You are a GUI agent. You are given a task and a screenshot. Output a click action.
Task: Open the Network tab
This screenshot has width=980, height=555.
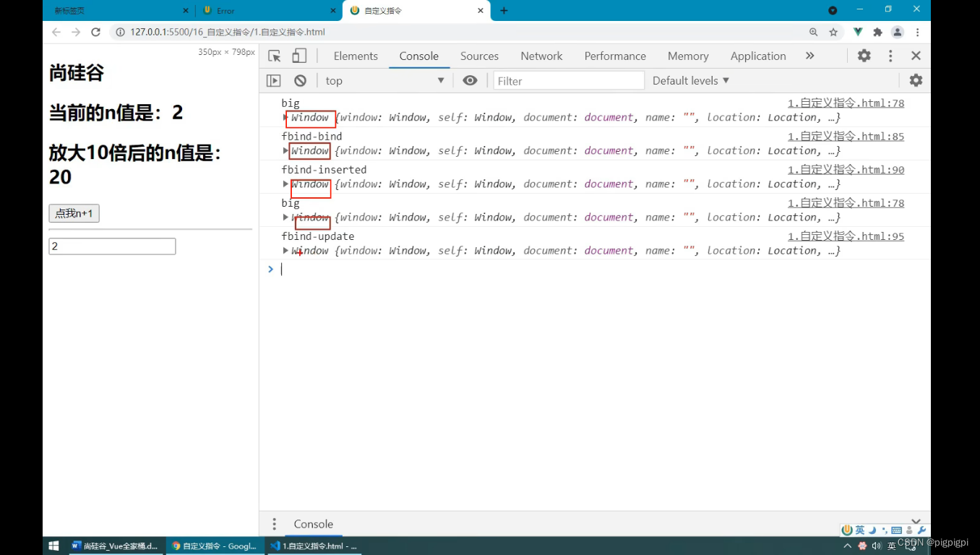(x=541, y=56)
